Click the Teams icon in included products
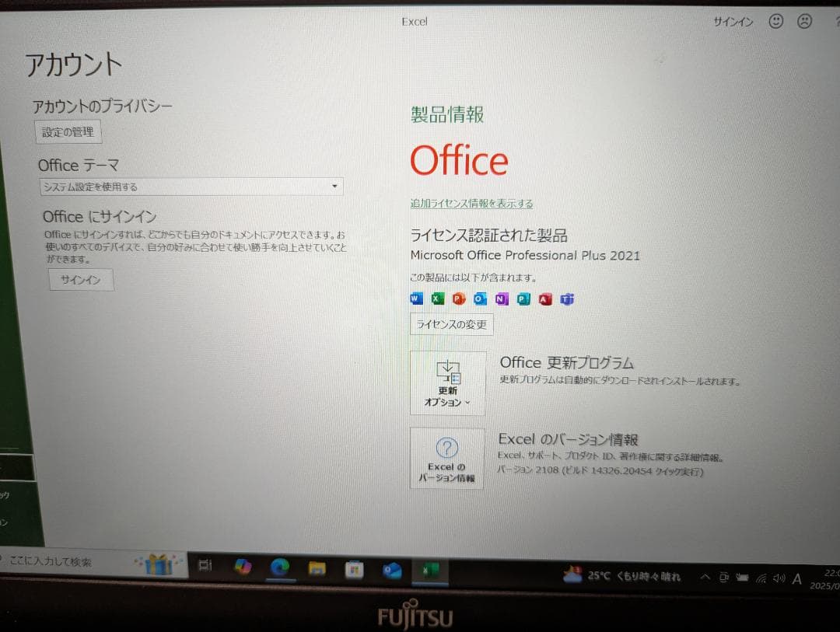The height and width of the screenshot is (632, 840). point(567,299)
